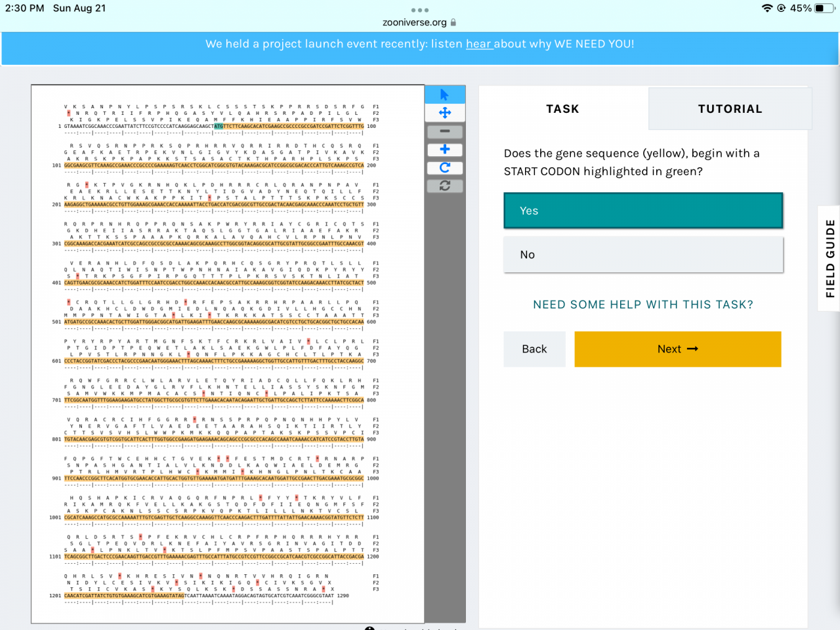Open Safari multitasking three-dot menu
840x630 pixels.
420,10
